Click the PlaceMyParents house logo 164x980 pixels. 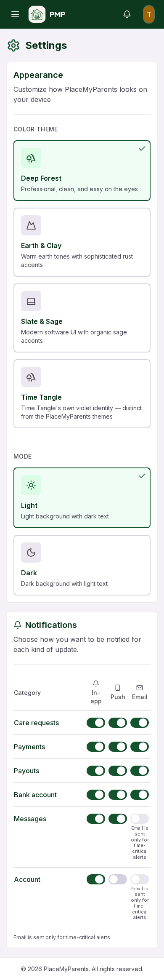click(x=37, y=14)
